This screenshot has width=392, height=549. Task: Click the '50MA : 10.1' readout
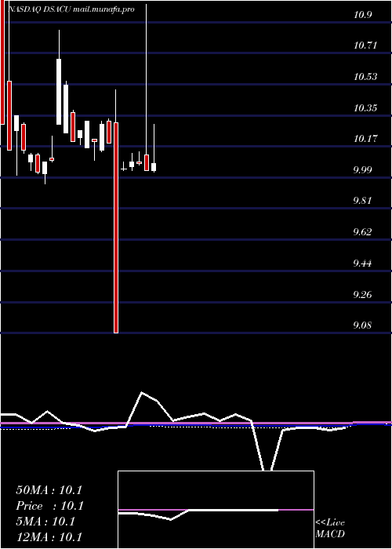tap(49, 490)
